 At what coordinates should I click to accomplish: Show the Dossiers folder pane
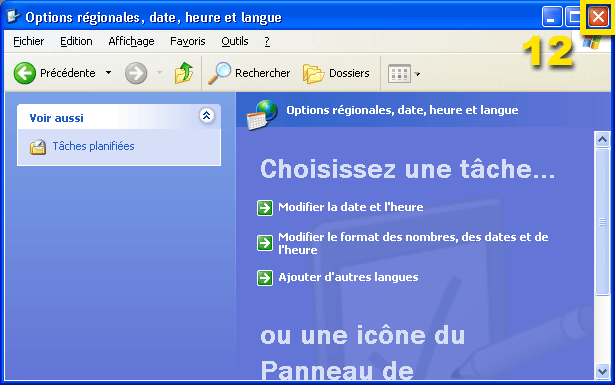click(336, 73)
